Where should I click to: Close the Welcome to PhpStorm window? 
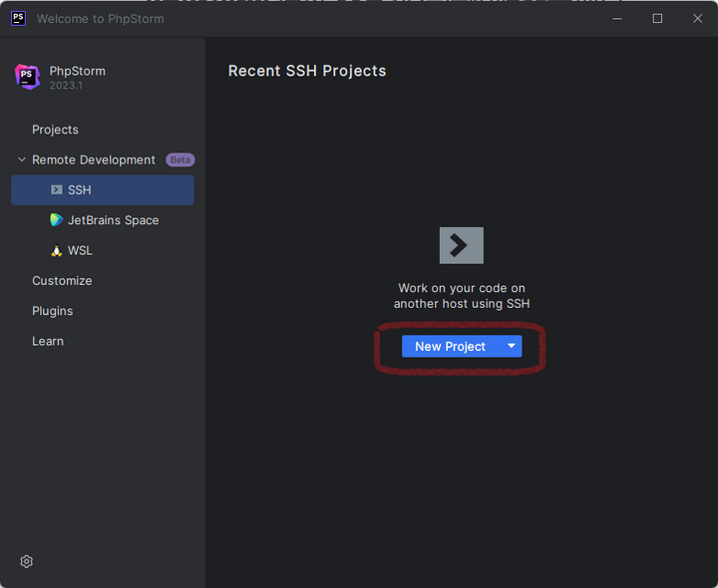click(697, 18)
